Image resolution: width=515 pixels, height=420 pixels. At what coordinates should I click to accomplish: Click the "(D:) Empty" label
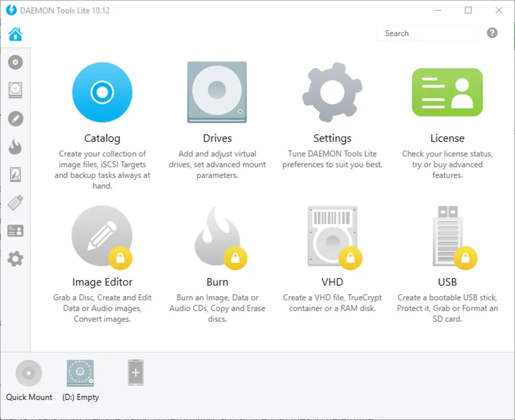pyautogui.click(x=80, y=397)
